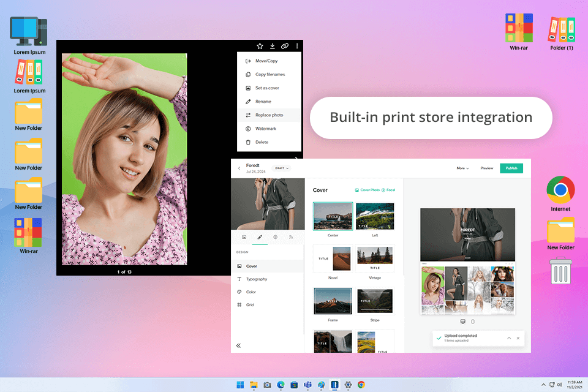The height and width of the screenshot is (392, 588).
Task: Select the Left cover layout thumbnail
Action: pos(375,216)
